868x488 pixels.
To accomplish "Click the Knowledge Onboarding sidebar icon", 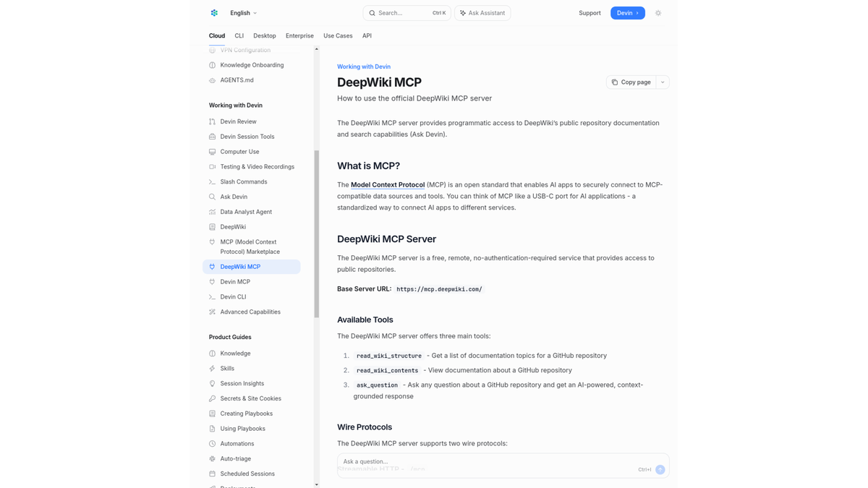I will pyautogui.click(x=213, y=65).
